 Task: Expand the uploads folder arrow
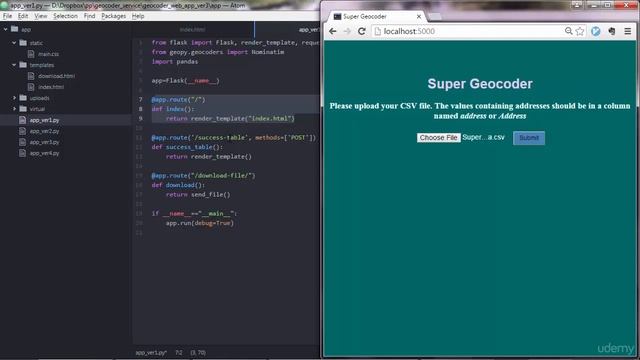[14, 98]
